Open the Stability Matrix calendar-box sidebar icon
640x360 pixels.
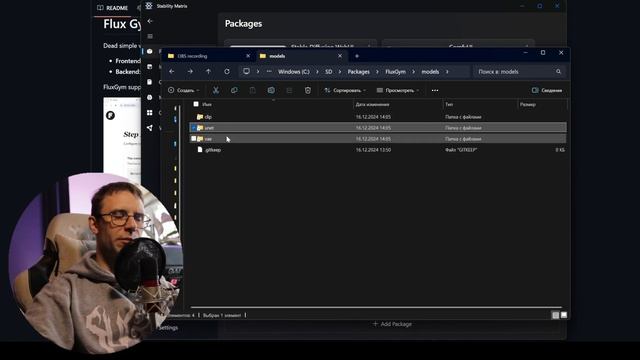click(150, 67)
